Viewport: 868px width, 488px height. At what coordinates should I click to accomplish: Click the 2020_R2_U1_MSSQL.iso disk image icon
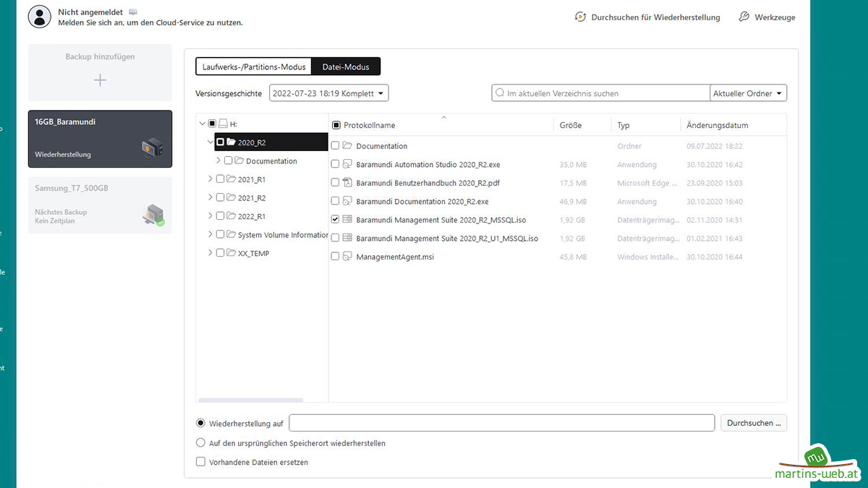347,238
